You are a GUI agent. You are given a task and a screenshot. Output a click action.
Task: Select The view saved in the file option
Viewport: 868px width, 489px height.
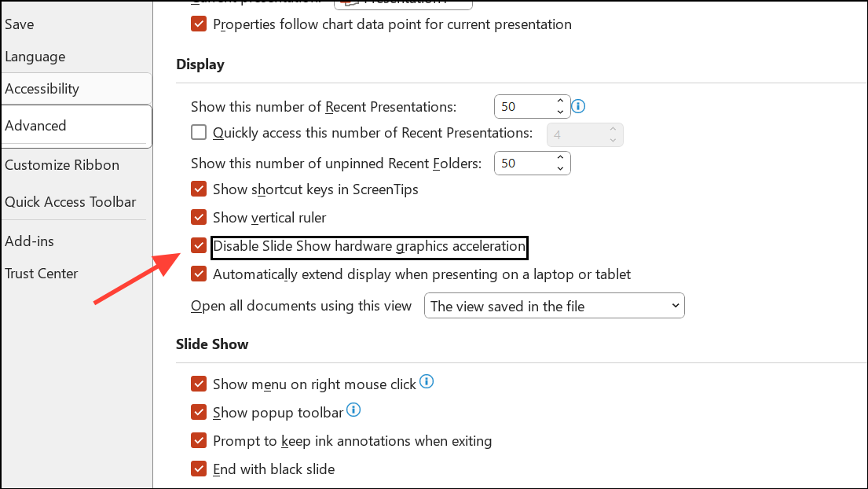[554, 305]
